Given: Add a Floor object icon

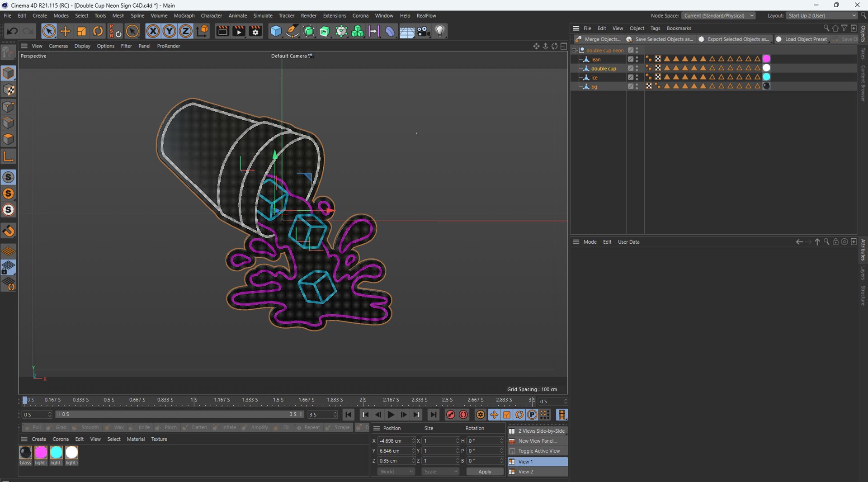Looking at the screenshot, I should pos(407,31).
